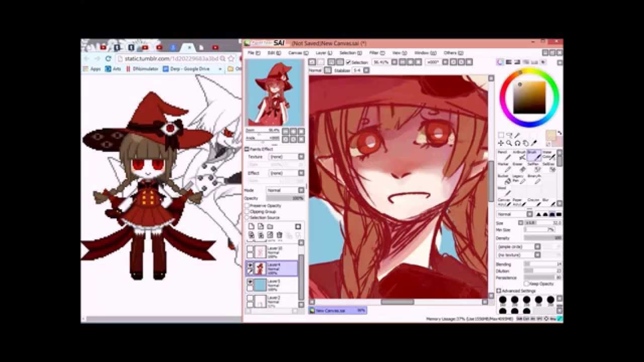Reload the Chrome page
Screen dimensions: 644x362
pos(108,59)
